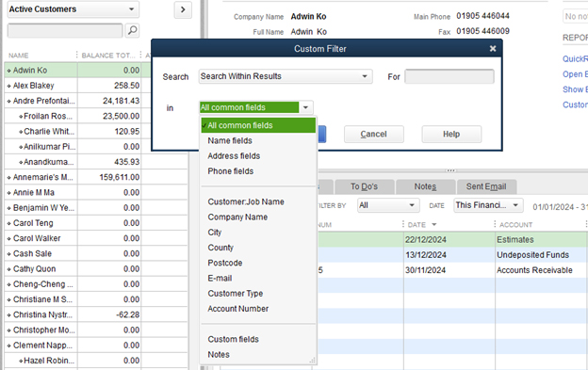Click the BALANCE TOT... column header
This screenshot has height=370, width=588.
click(x=108, y=56)
